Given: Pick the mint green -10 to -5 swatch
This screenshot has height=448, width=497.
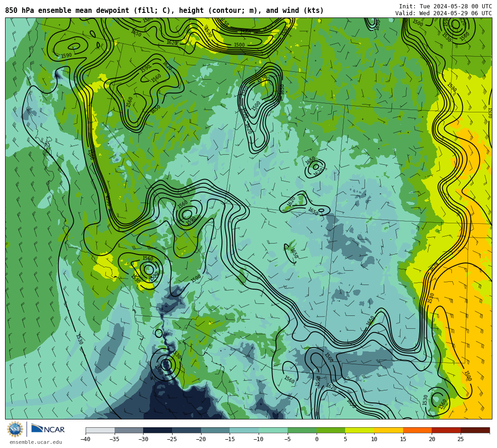Looking at the screenshot, I should (x=273, y=430).
